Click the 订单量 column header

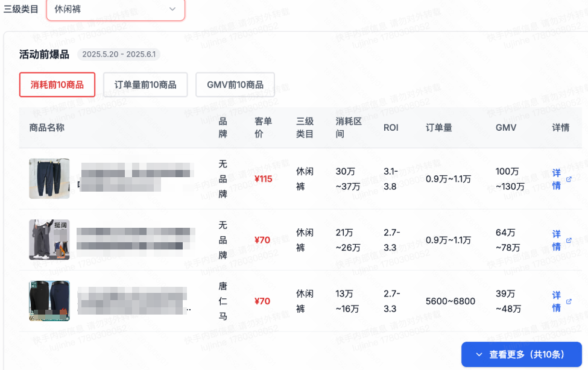point(439,128)
